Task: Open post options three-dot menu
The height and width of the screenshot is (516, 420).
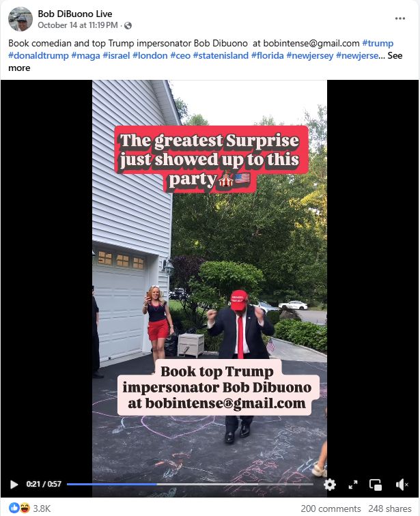Action: coord(400,18)
